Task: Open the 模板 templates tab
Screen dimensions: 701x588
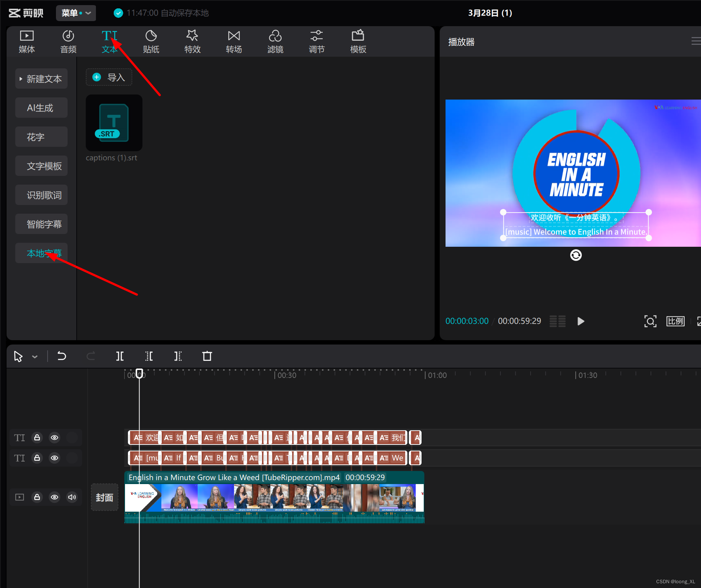Action: (358, 42)
